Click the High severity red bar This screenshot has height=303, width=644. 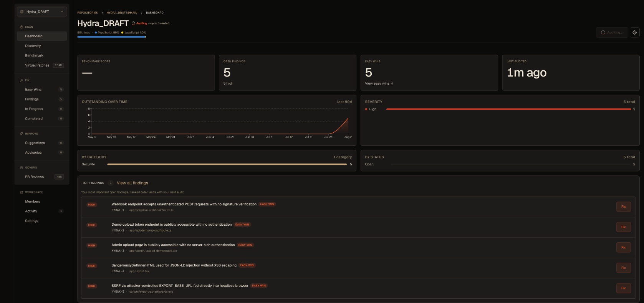pyautogui.click(x=508, y=109)
